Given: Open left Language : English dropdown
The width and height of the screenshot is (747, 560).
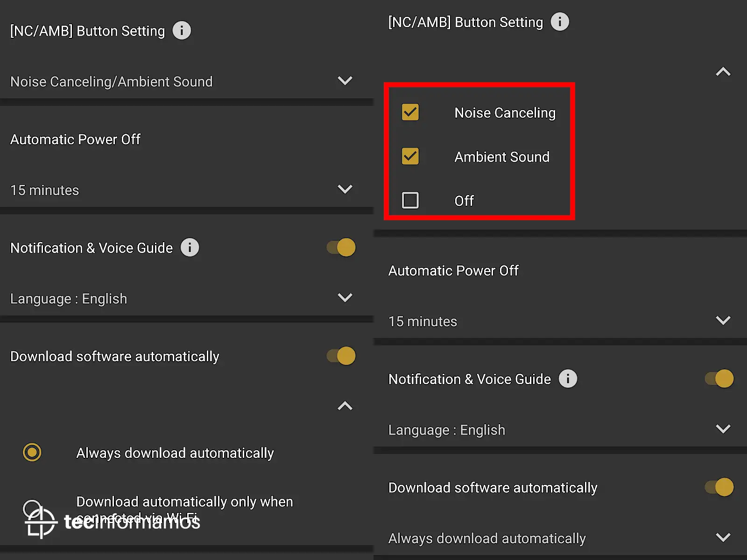Looking at the screenshot, I should (187, 298).
